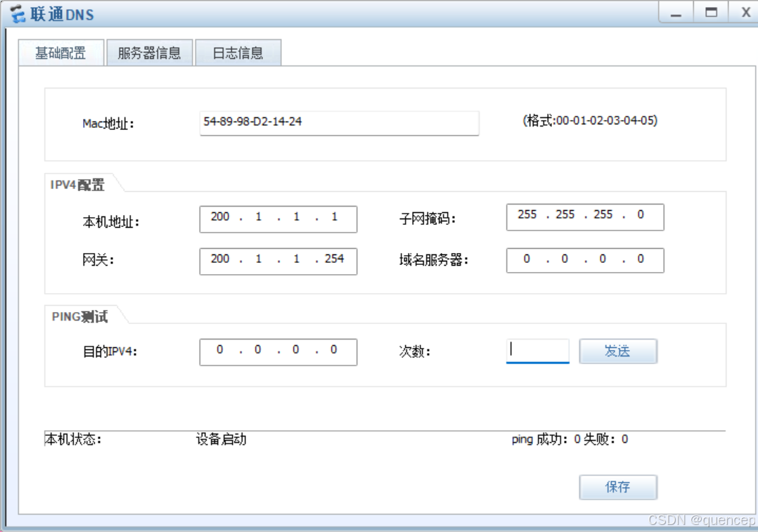Click the 网关: label
The width and height of the screenshot is (758, 532).
(98, 260)
